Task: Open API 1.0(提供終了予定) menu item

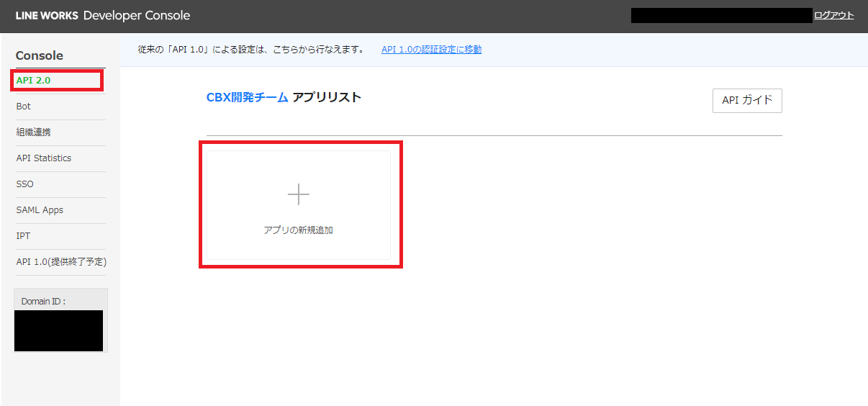Action: tap(61, 262)
